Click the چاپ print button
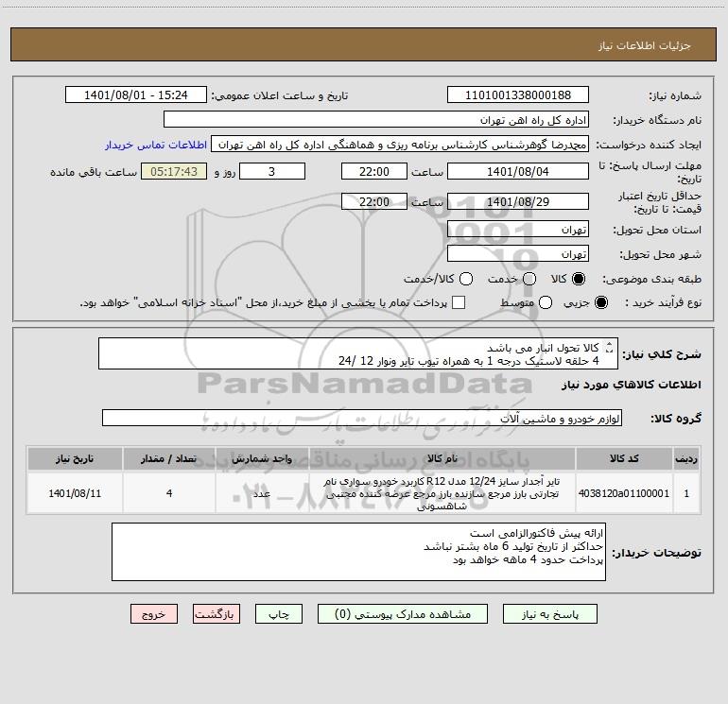This screenshot has width=728, height=704. [279, 614]
